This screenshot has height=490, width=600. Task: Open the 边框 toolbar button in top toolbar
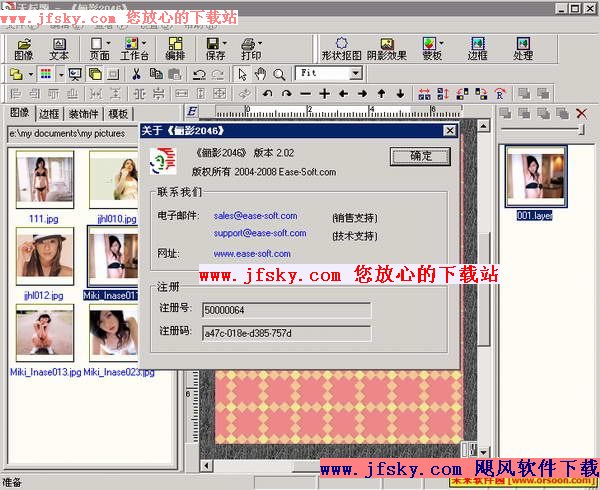click(x=478, y=49)
